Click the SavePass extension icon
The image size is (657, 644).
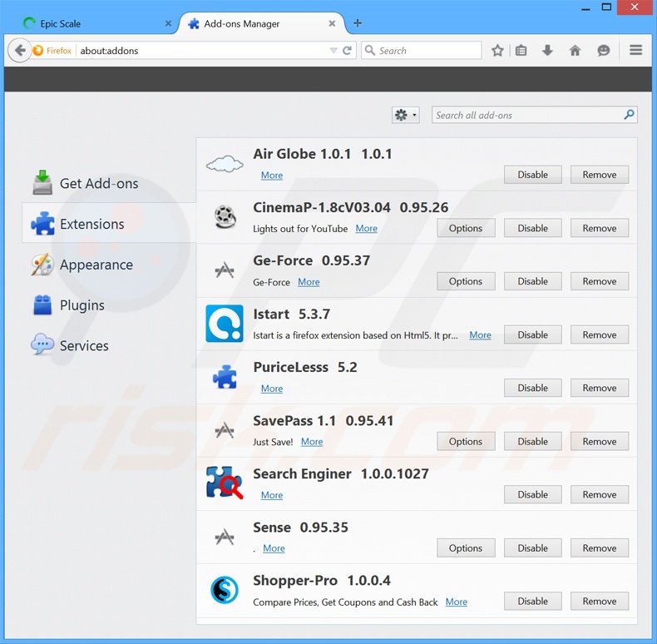[x=225, y=430]
